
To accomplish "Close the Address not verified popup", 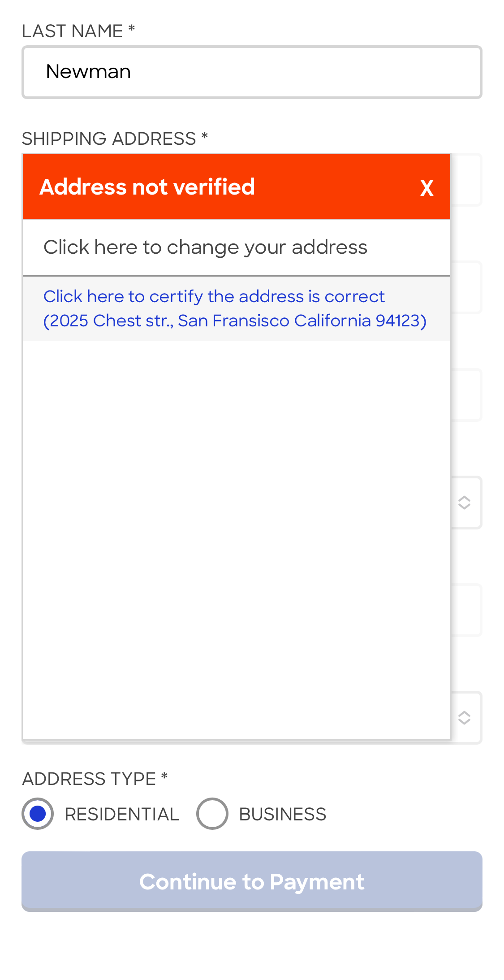I will click(426, 188).
